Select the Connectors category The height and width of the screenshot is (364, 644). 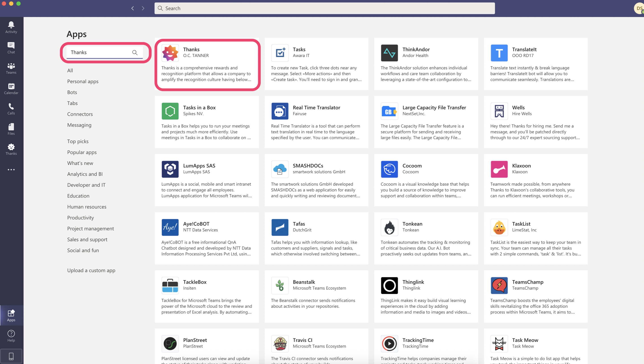pos(80,114)
